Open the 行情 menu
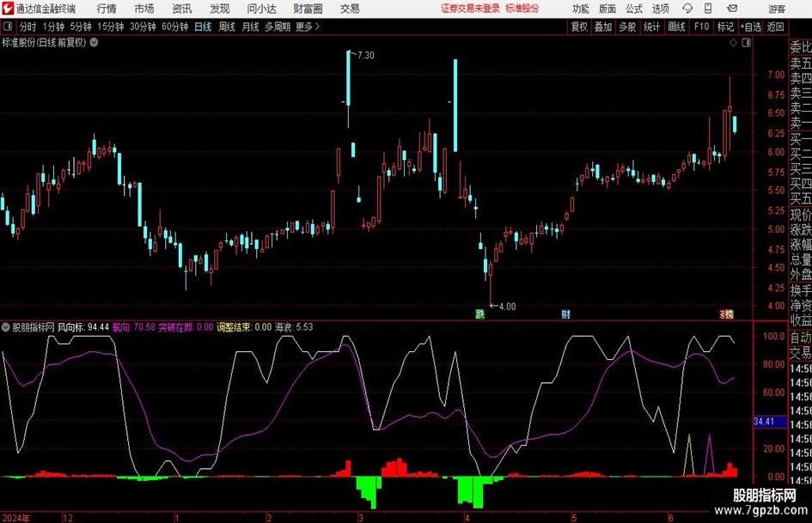The image size is (812, 523). [107, 9]
